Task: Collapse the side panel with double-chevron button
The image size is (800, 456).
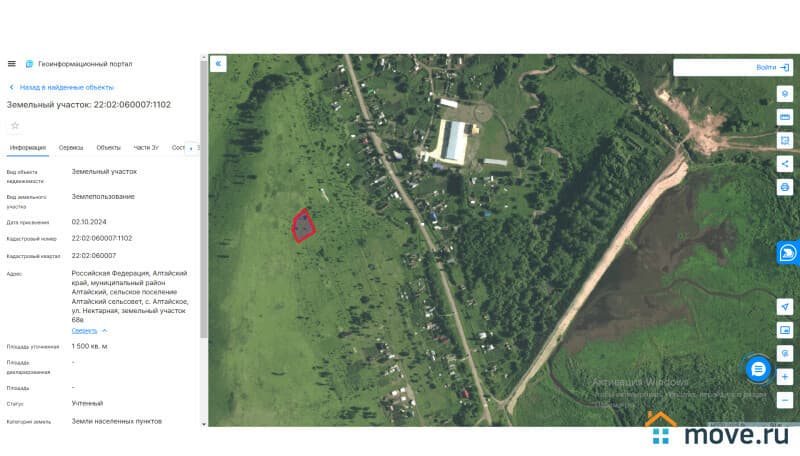Action: tap(218, 64)
